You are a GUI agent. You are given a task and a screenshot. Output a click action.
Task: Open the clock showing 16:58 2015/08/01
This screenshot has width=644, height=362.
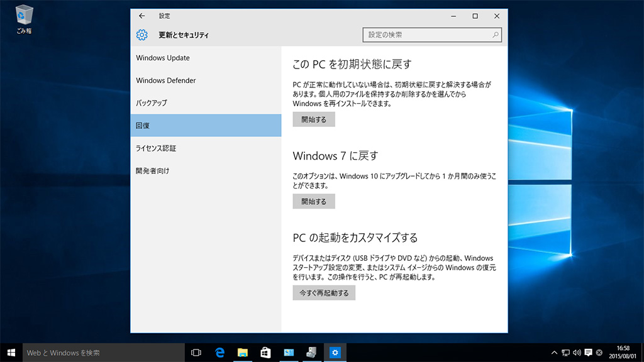623,353
